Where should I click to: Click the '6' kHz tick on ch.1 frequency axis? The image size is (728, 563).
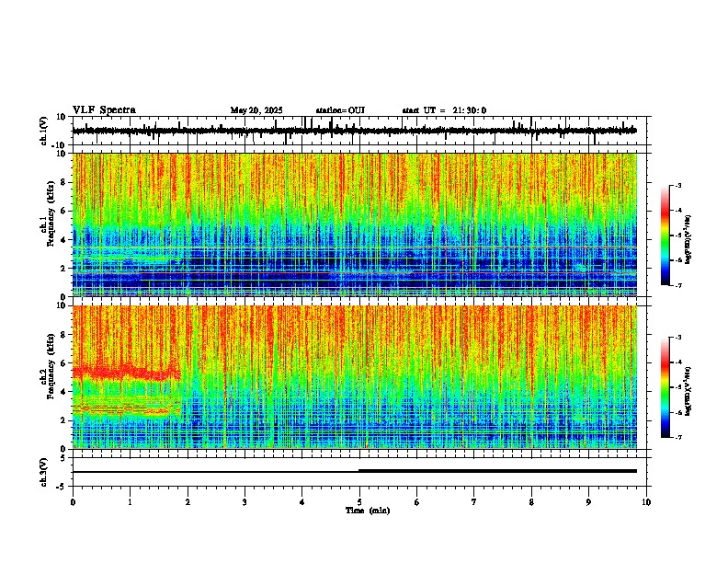(x=63, y=212)
